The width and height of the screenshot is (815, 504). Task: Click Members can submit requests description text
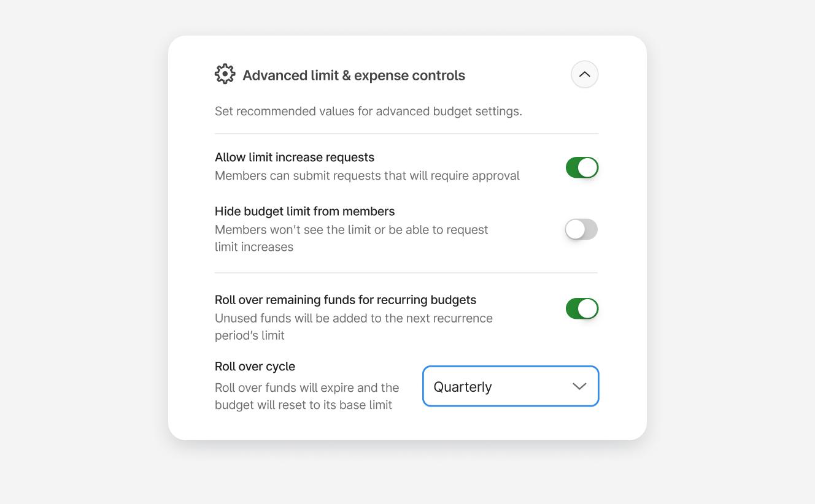click(367, 176)
